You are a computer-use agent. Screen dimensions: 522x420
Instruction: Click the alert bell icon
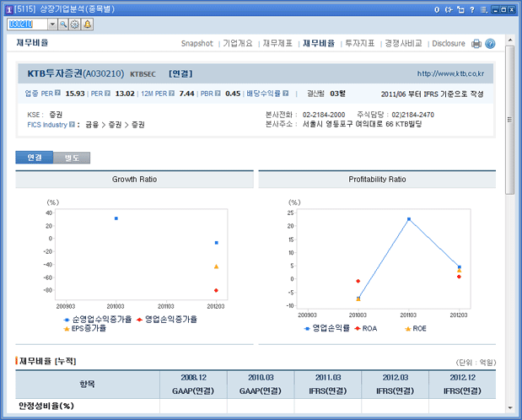88,24
